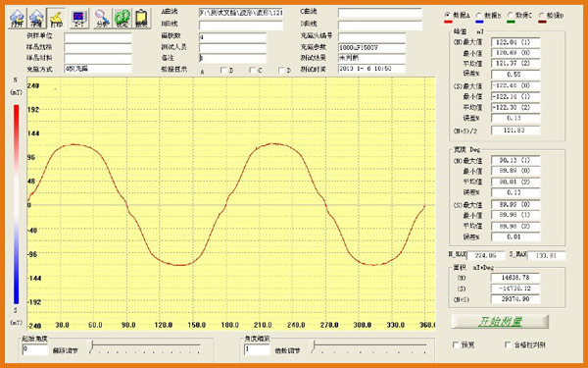Tick the 预览 preview checkbox
This screenshot has height=368, width=588.
(x=456, y=344)
